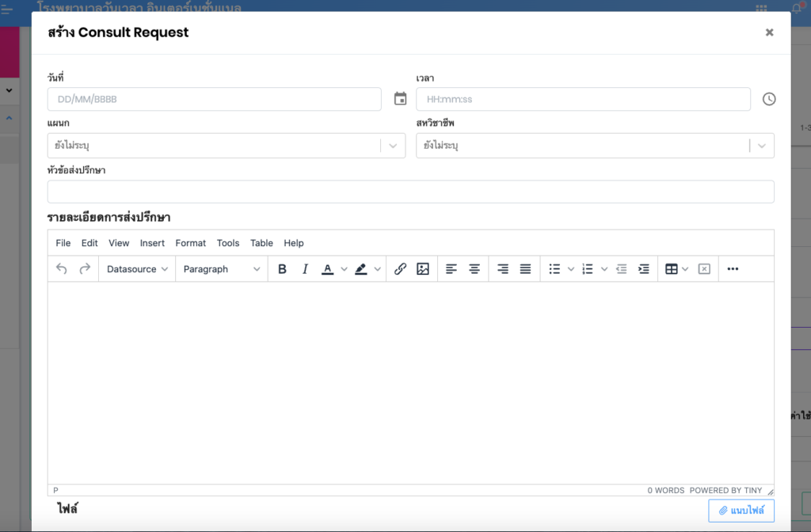Screen dimensions: 811x532
Task: Increase indent of the paragraph
Action: point(644,269)
